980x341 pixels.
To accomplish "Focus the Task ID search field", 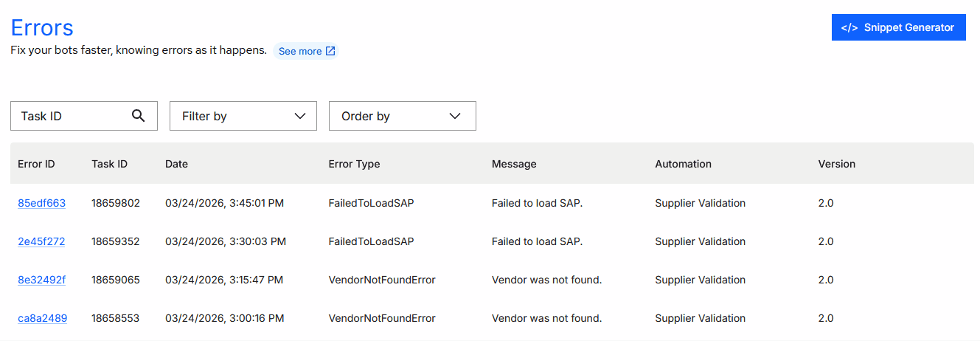I will [70, 116].
